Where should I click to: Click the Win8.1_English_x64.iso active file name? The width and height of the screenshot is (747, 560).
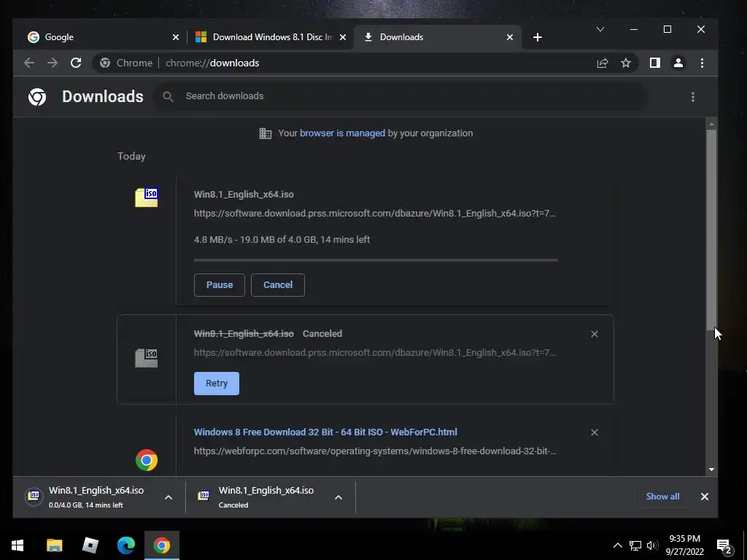click(244, 194)
